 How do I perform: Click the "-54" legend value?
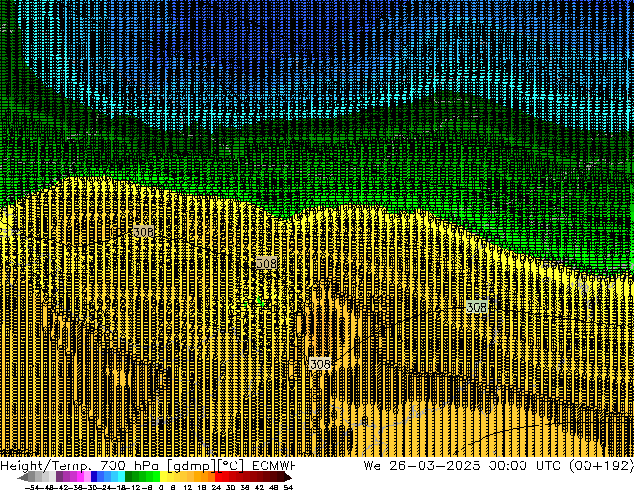pyautogui.click(x=30, y=487)
